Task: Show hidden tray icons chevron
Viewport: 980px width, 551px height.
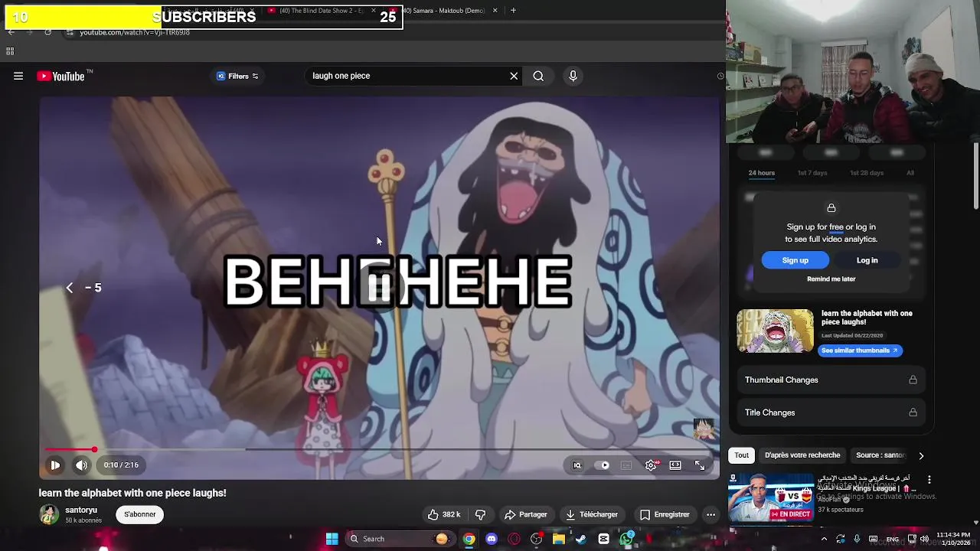Action: point(824,539)
